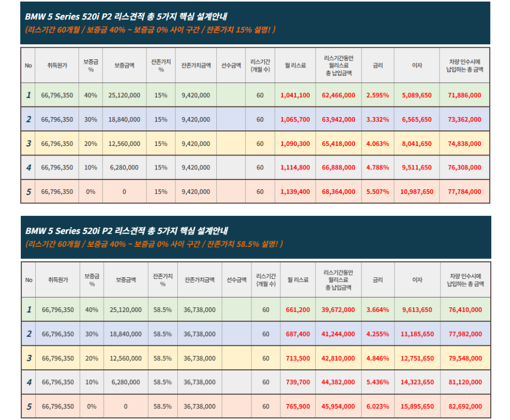
Task: Select takeover total 76,308,000
Action: (x=464, y=168)
